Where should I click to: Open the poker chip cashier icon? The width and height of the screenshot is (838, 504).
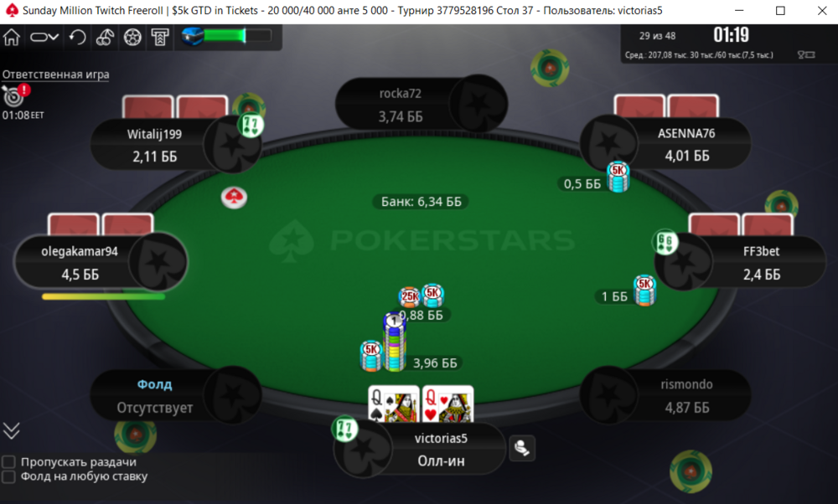pos(132,38)
